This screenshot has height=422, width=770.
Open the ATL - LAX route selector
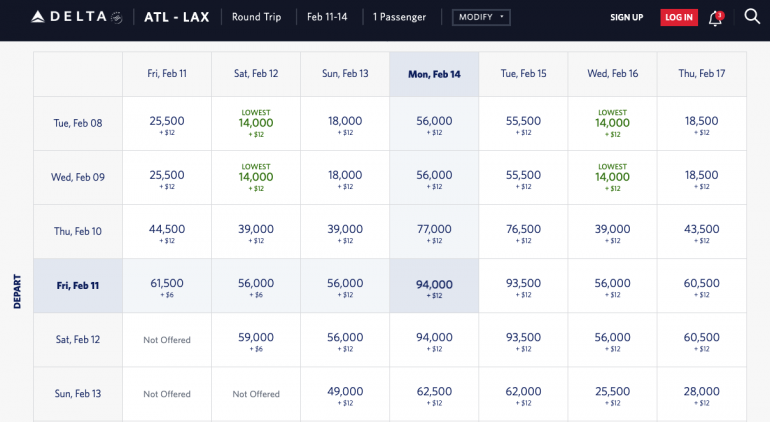pos(176,17)
